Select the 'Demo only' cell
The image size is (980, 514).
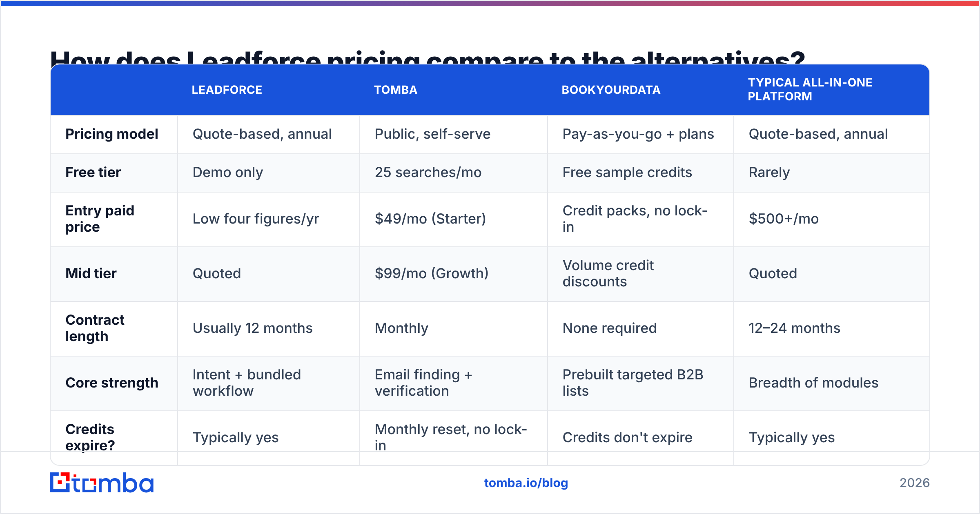coord(269,173)
